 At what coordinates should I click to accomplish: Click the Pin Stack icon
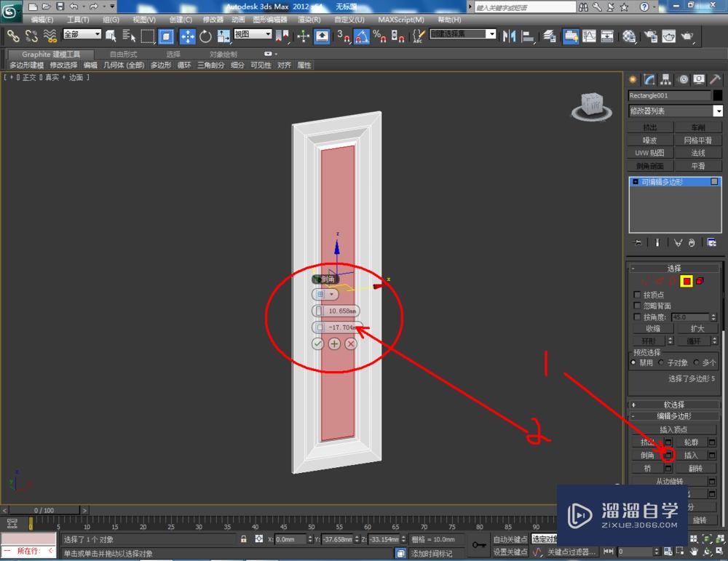[637, 243]
